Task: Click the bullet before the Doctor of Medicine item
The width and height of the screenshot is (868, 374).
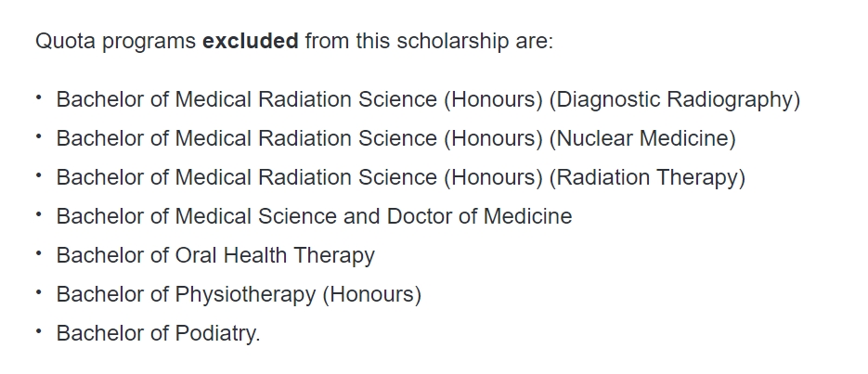Action: pos(39,214)
